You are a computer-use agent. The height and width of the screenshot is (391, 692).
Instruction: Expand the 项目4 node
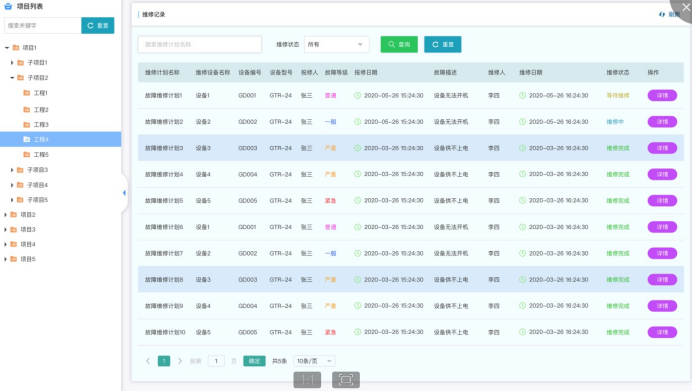[5, 244]
